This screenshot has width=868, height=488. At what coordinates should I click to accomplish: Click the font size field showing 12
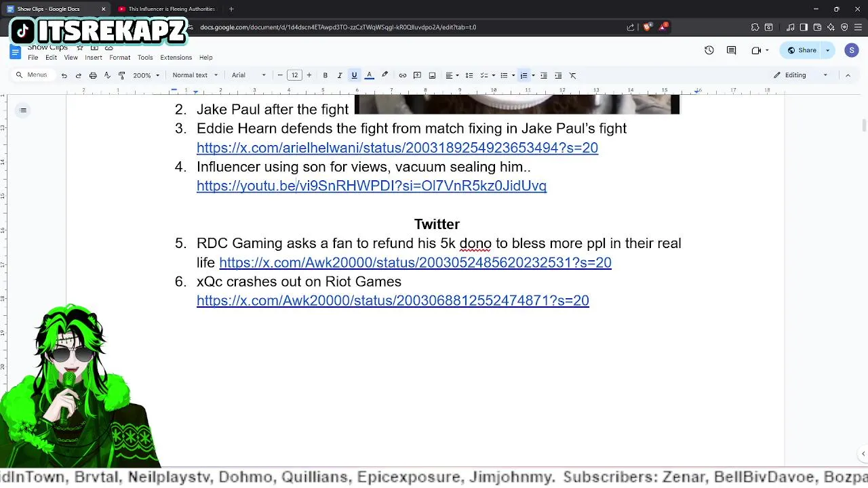click(x=294, y=75)
